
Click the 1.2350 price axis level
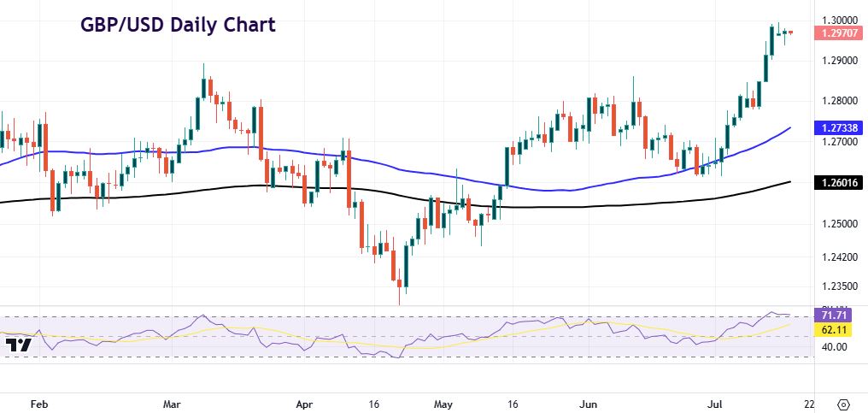(838, 286)
